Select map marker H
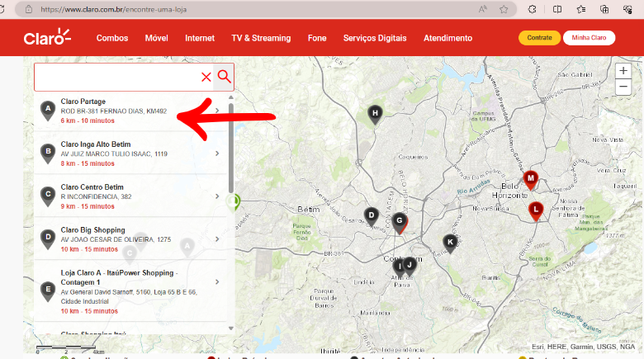Screen dimensions: 644x359 (x=375, y=114)
